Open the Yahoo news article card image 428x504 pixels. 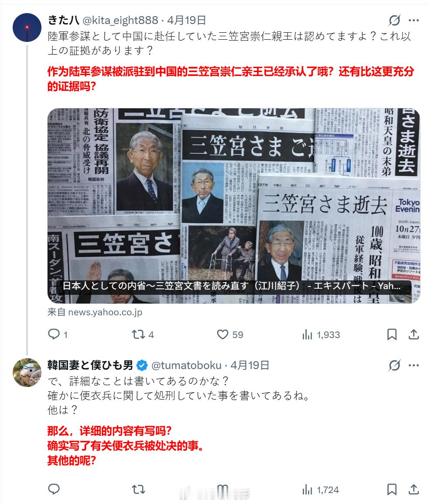234,206
